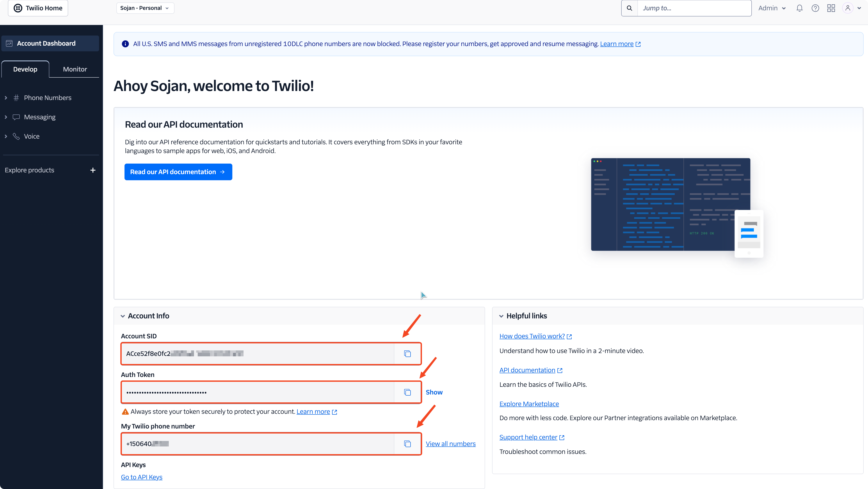Copy My Twilio phone number
Viewport: 868px width, 489px height.
coord(407,444)
